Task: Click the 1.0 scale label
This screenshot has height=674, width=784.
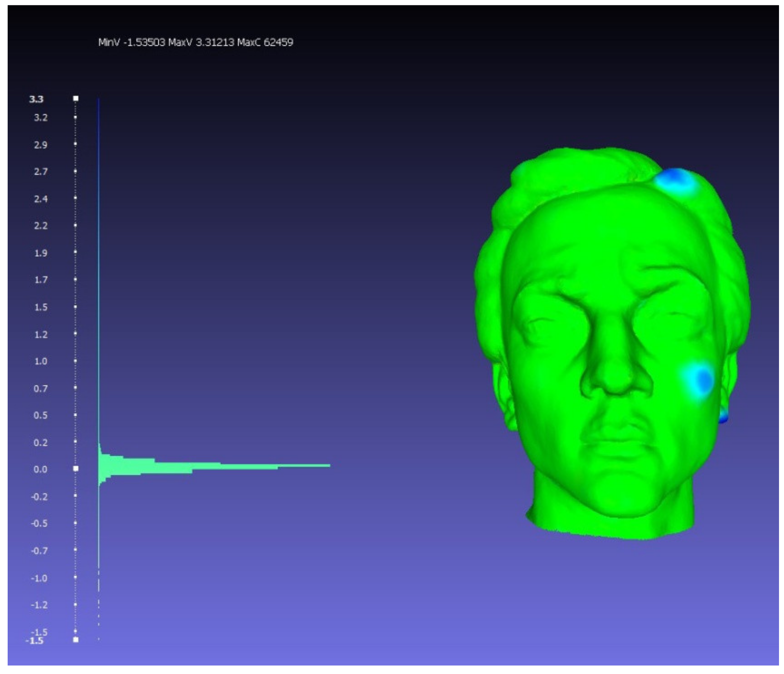Action: click(41, 361)
